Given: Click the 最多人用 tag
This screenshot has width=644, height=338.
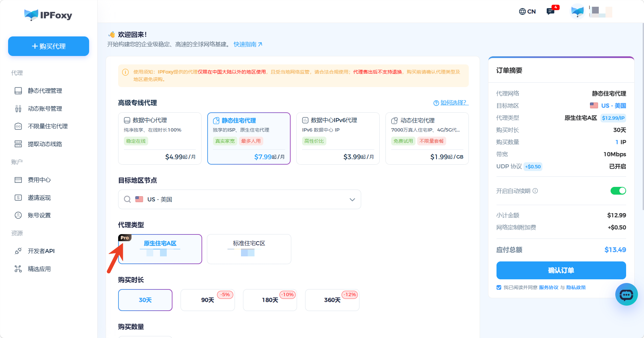Looking at the screenshot, I should pyautogui.click(x=251, y=141).
